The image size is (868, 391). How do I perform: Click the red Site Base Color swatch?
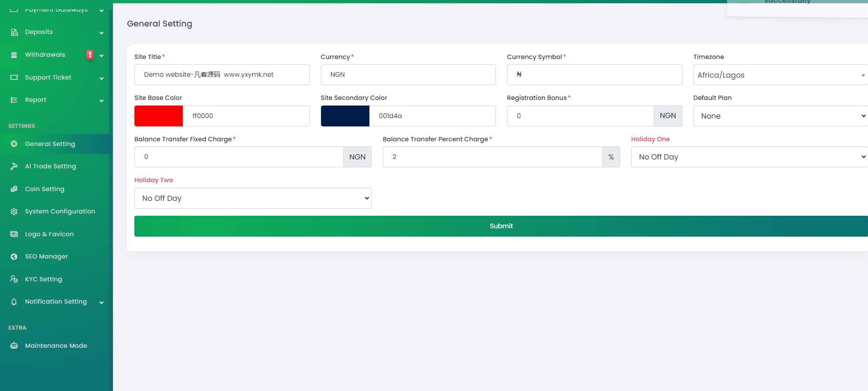(159, 116)
